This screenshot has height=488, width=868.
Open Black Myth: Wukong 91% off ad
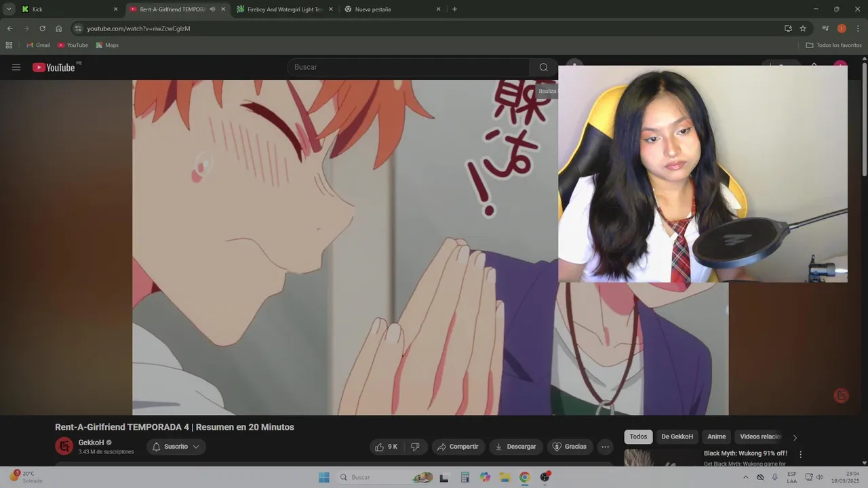pos(745,453)
